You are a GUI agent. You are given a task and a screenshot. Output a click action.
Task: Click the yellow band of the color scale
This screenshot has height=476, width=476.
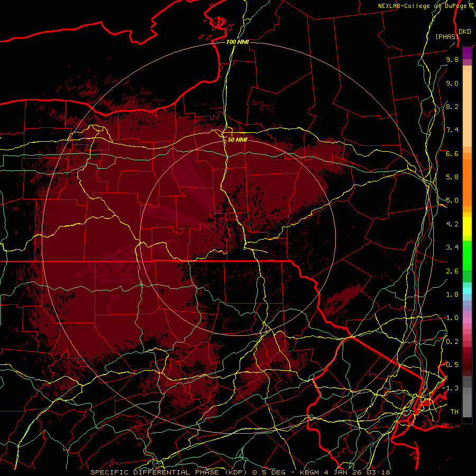[467, 226]
